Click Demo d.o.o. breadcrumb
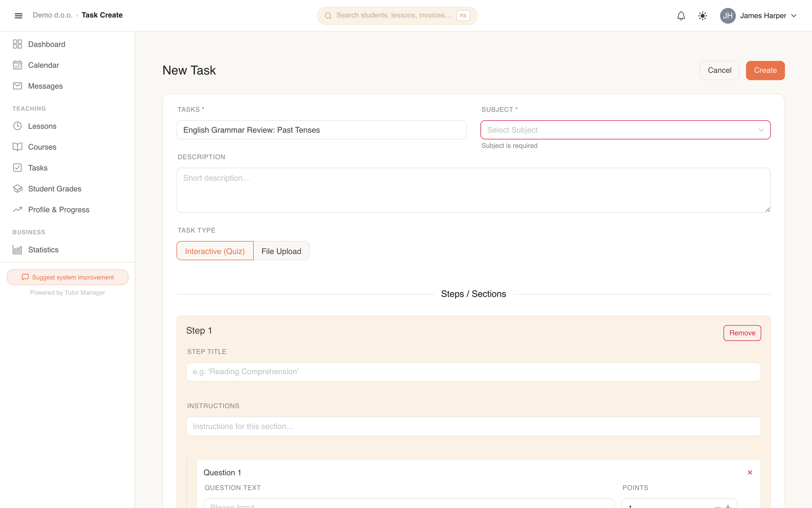The width and height of the screenshot is (812, 508). point(52,15)
